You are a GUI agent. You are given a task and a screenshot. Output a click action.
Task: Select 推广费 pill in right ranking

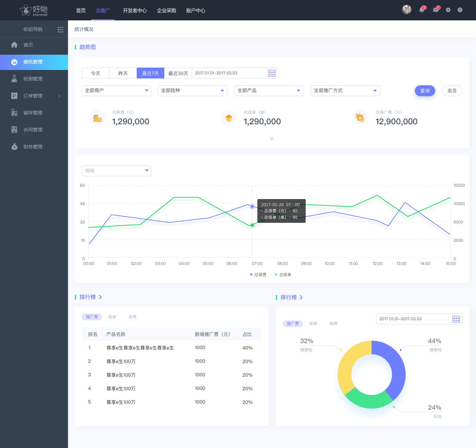293,324
